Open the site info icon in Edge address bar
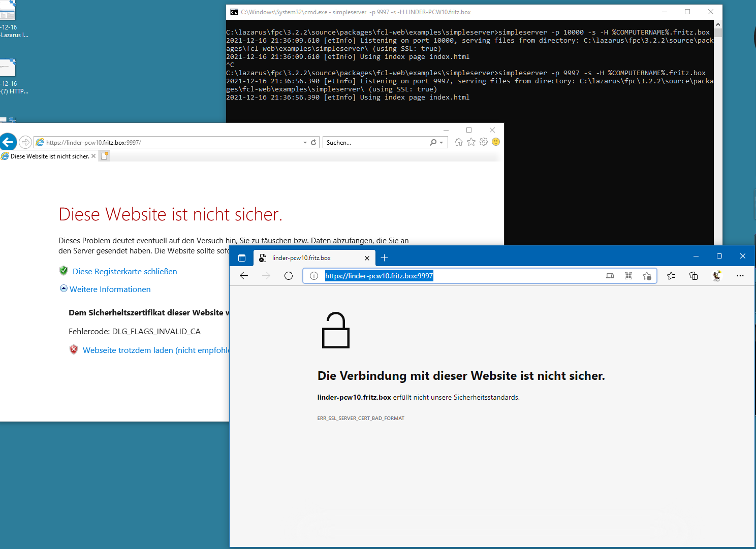 point(314,276)
